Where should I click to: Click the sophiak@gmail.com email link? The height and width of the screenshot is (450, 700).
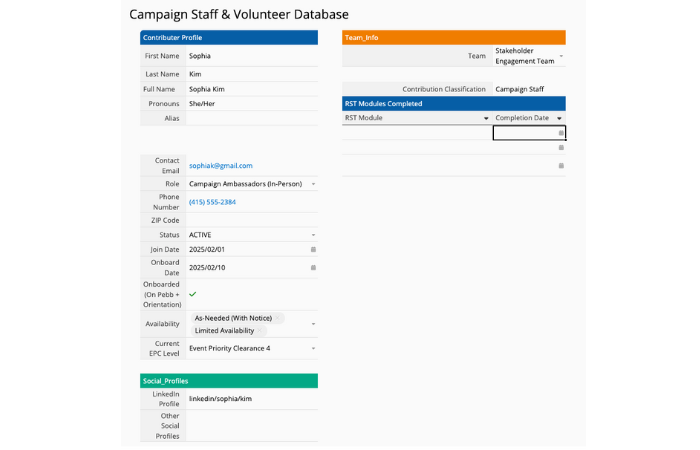click(221, 165)
